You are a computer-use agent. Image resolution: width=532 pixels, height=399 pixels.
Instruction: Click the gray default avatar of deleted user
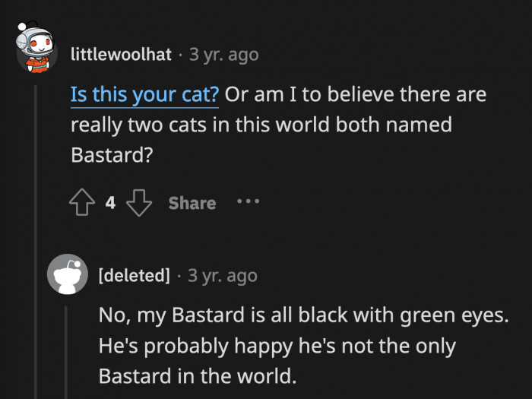click(68, 274)
